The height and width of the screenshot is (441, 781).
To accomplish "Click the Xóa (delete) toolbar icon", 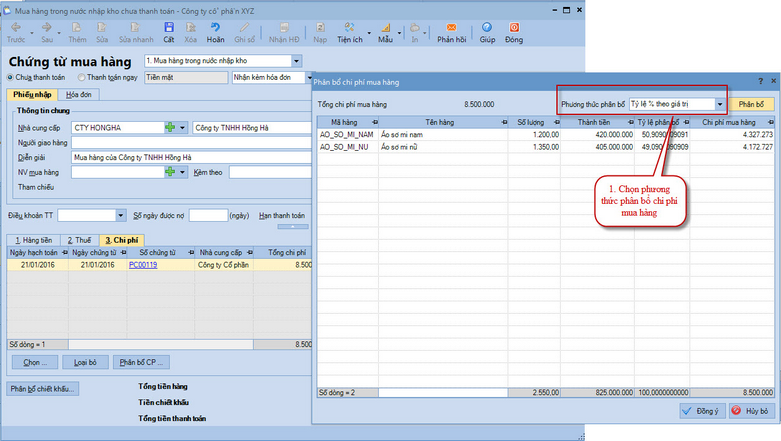I will pos(190,32).
